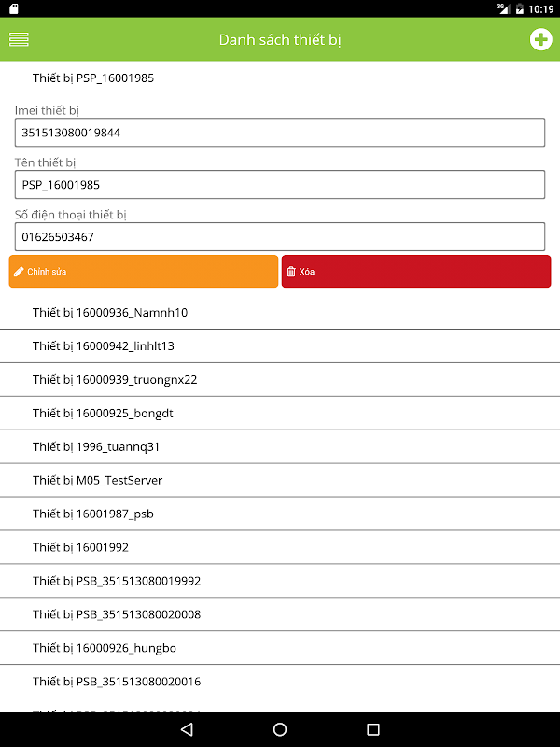The width and height of the screenshot is (560, 747).
Task: Expand Thiết bị 16000936_Namnh10
Action: [x=280, y=313]
